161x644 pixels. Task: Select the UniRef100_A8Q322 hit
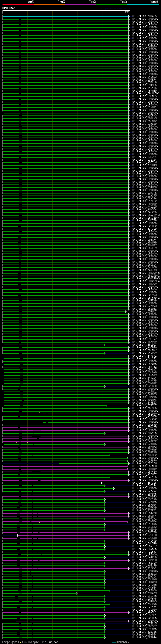tap(144, 455)
